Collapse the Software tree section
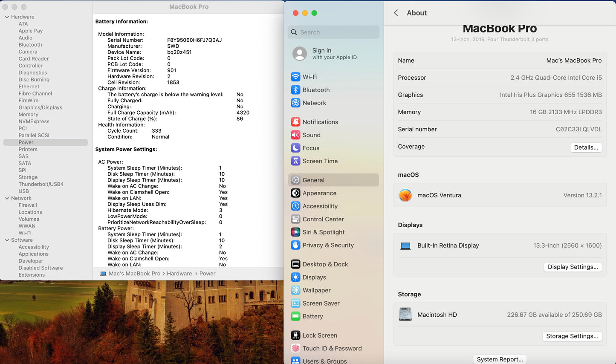The width and height of the screenshot is (616, 364). pyautogui.click(x=7, y=240)
